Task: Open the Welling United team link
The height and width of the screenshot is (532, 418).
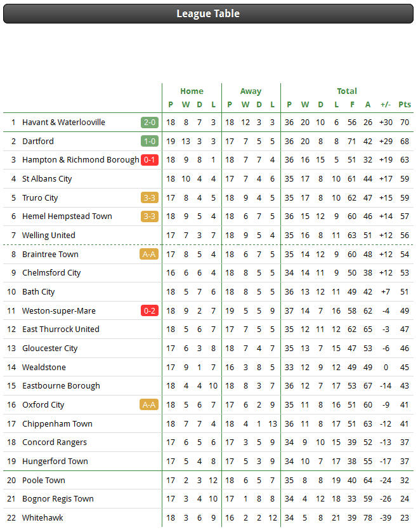Action: coord(48,235)
